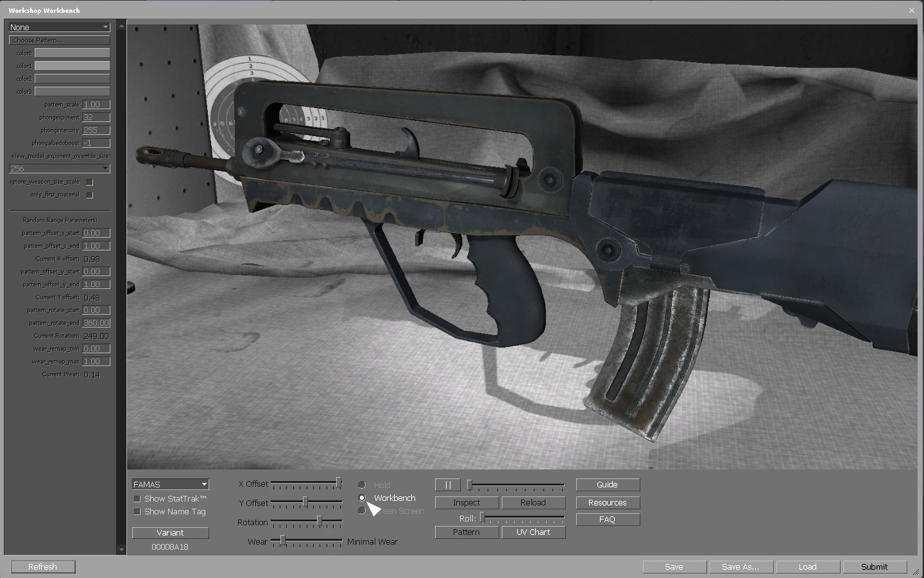
Task: Pause the animation playback
Action: (448, 485)
